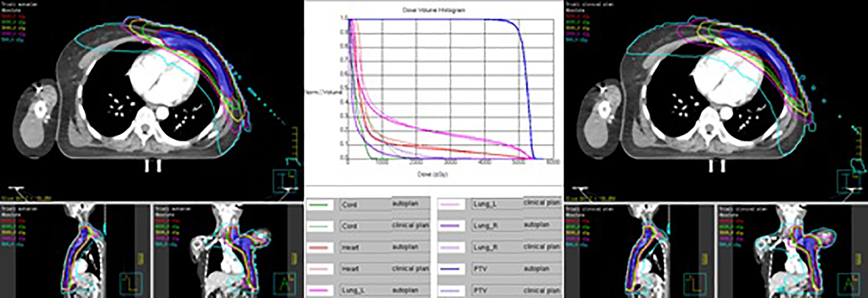Image resolution: width=868 pixels, height=298 pixels.
Task: Pick the dark blue PTV autoplan line swatch
Action: point(451,269)
